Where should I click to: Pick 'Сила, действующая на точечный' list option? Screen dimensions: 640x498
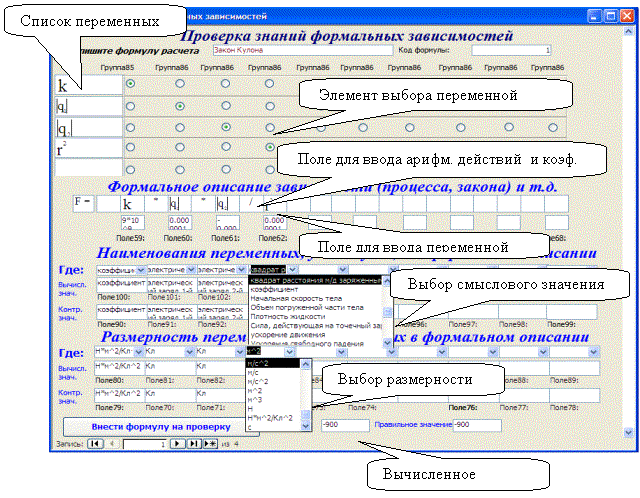point(316,325)
